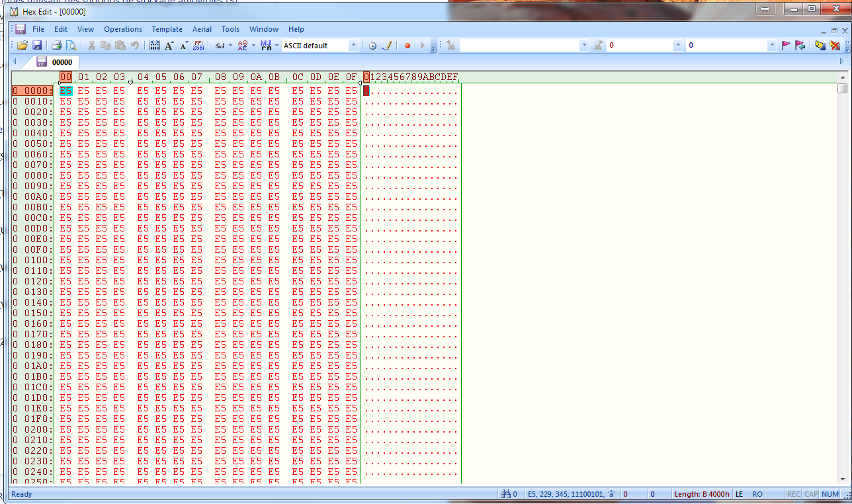The height and width of the screenshot is (504, 852).
Task: Click the character set AE icon
Action: pyautogui.click(x=242, y=46)
